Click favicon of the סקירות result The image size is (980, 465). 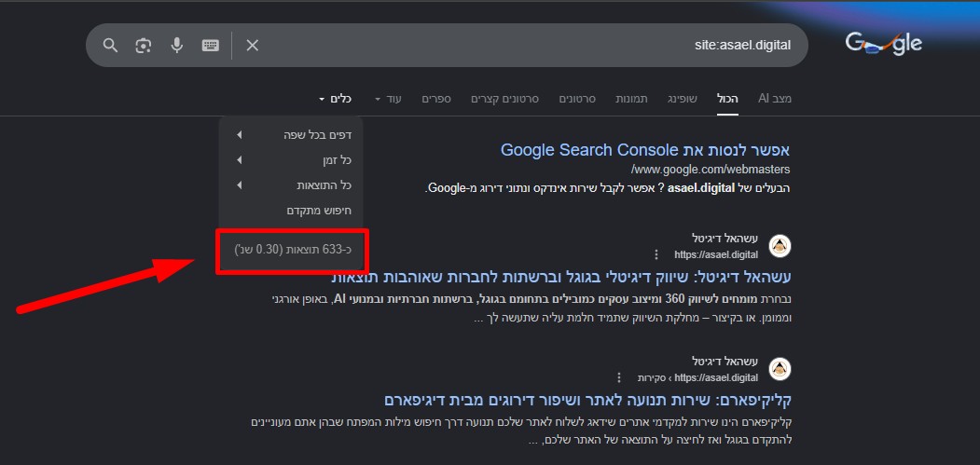(x=780, y=369)
